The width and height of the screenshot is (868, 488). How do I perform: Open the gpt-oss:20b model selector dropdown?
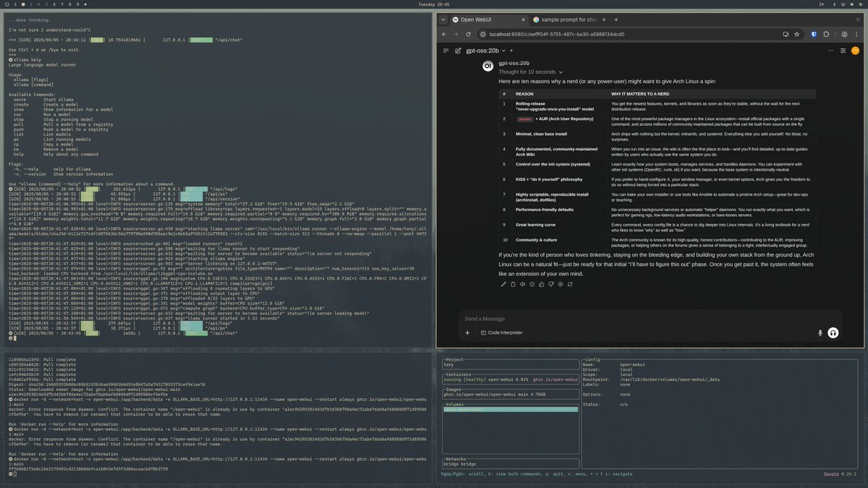(x=485, y=51)
